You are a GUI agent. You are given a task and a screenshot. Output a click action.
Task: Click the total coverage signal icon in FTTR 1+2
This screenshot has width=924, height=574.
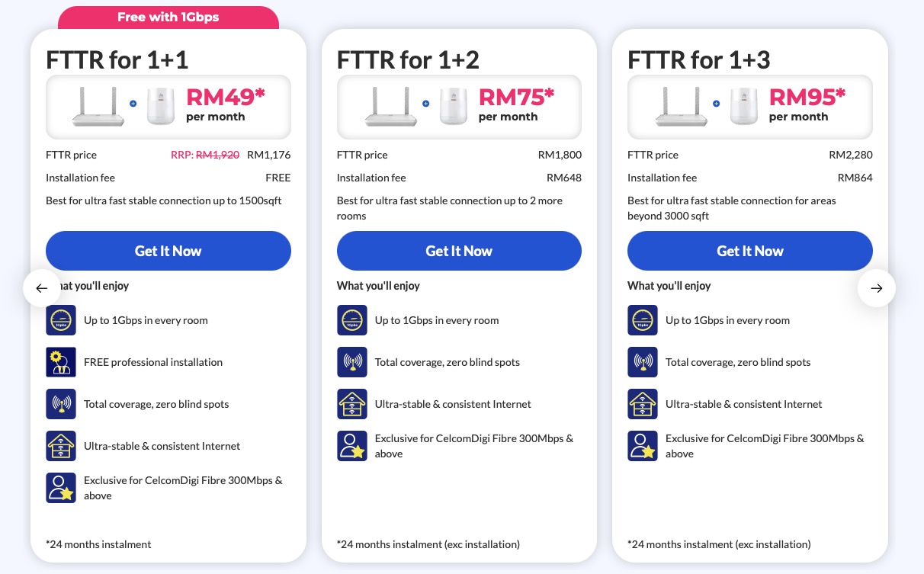tap(352, 362)
